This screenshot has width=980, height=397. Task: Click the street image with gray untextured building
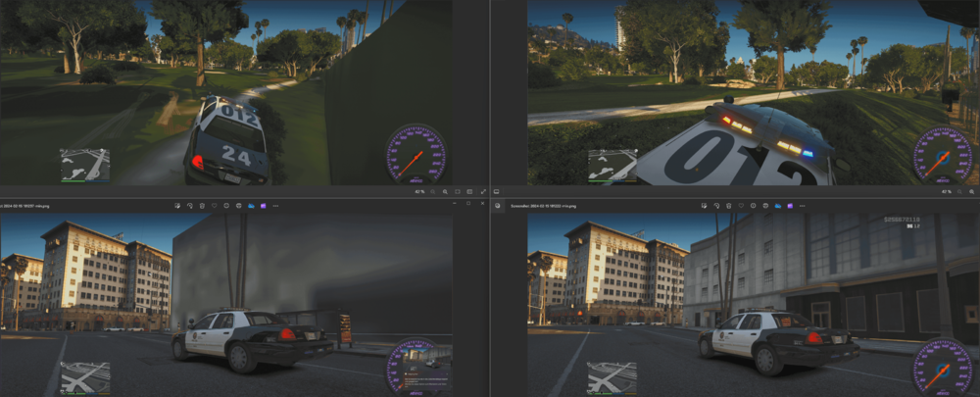(225, 305)
